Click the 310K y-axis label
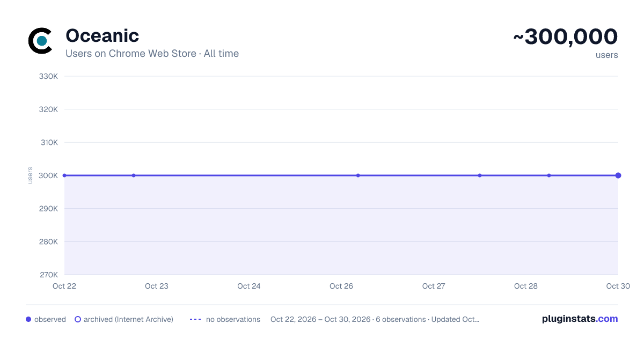 [x=48, y=143]
